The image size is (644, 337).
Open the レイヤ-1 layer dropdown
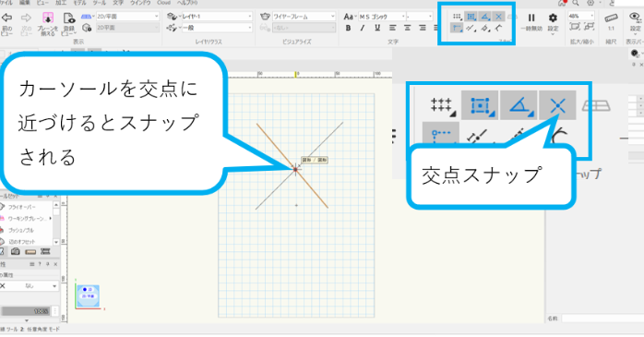[x=217, y=17]
